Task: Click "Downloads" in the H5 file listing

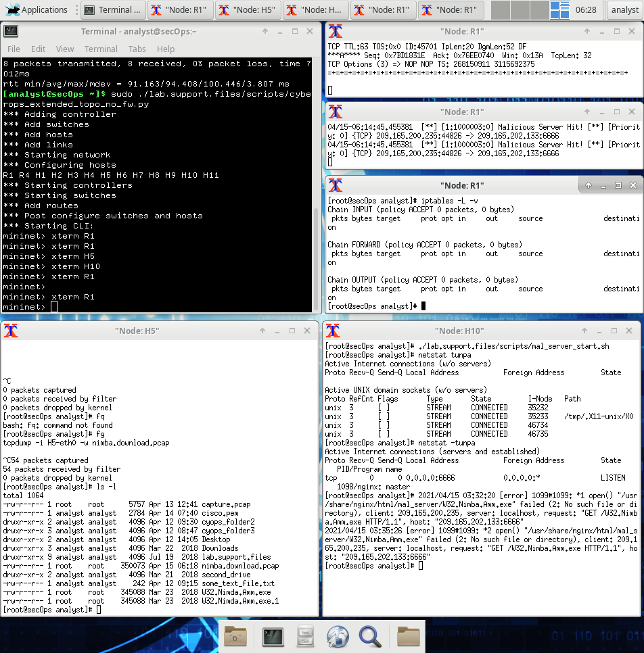Action: (x=220, y=548)
